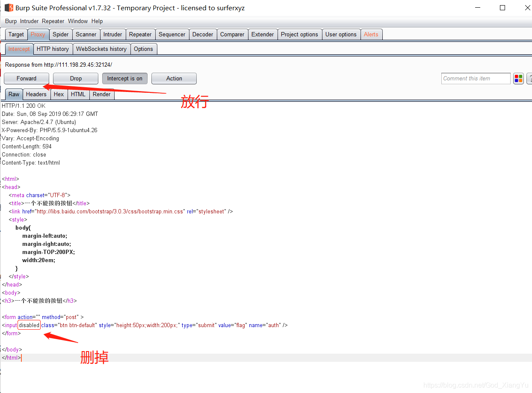Open the HTML view tab
The image size is (532, 393).
(x=78, y=95)
